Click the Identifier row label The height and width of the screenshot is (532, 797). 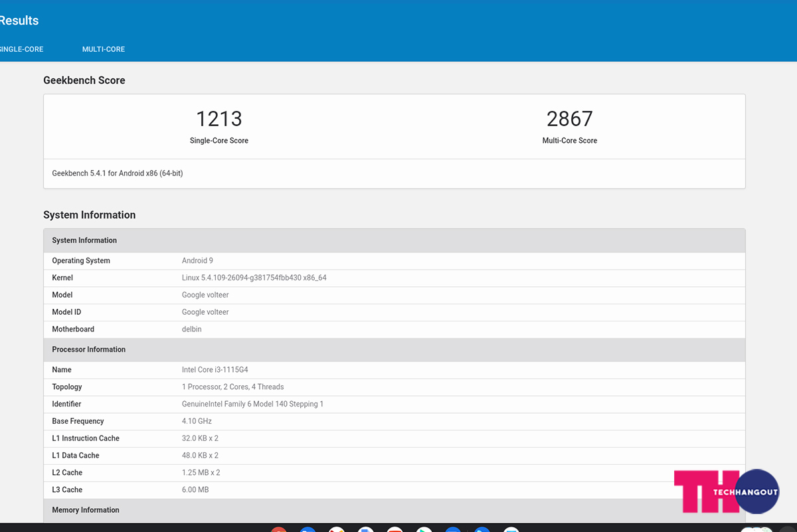[x=66, y=404]
